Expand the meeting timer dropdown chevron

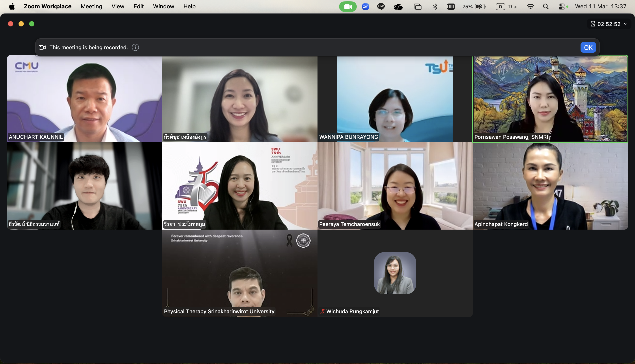click(x=625, y=24)
